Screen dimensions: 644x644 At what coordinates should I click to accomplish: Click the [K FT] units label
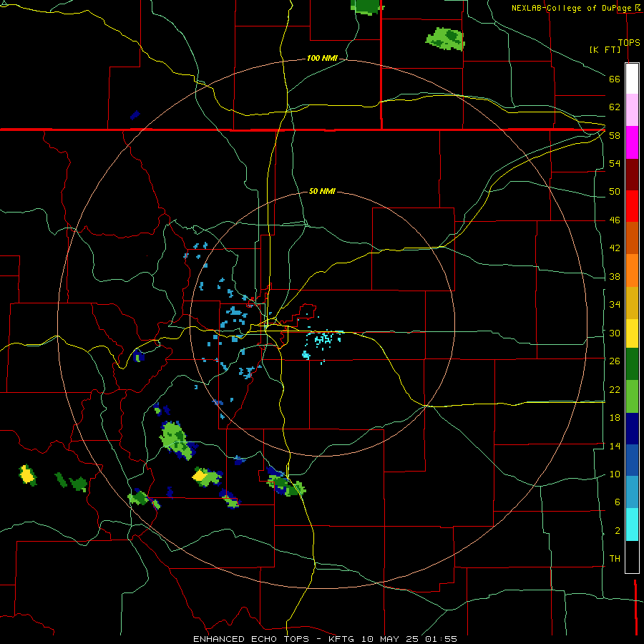605,49
